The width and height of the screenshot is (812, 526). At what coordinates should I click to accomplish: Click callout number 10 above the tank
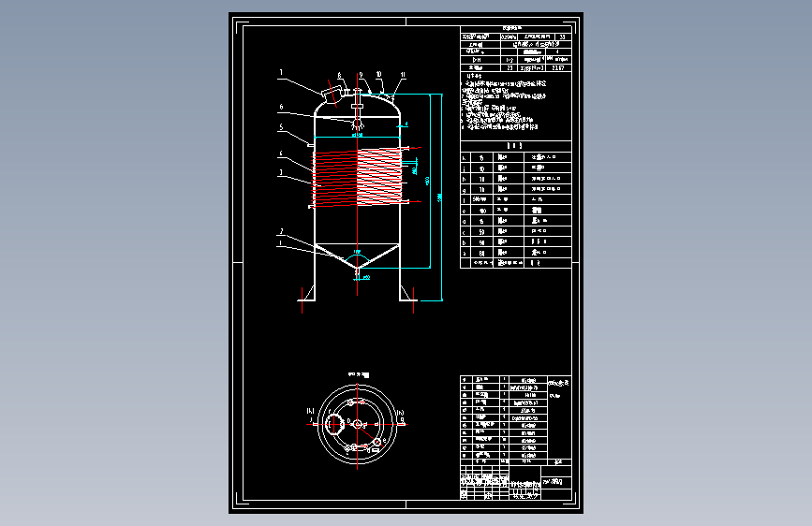(x=378, y=75)
